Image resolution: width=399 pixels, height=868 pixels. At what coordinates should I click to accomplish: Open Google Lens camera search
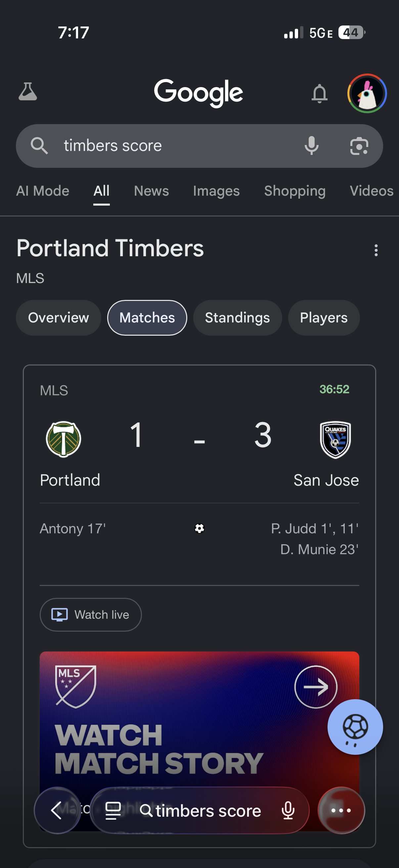pyautogui.click(x=359, y=146)
